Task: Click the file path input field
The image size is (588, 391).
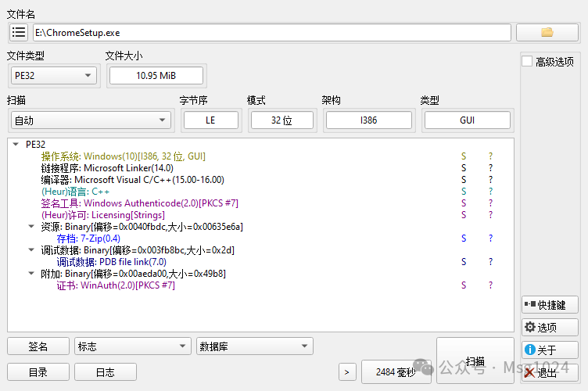Action: (271, 32)
